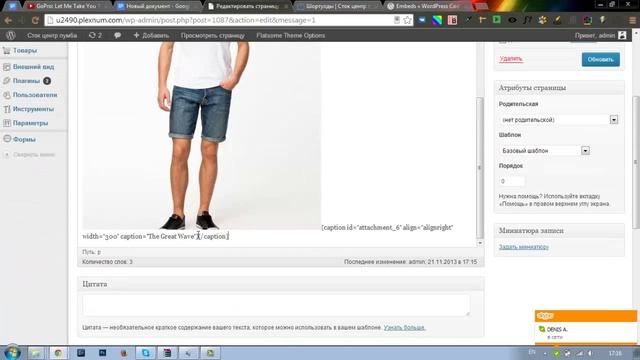Open Сток центр site name menu
Image resolution: width=640 pixels, height=360 pixels.
pos(52,36)
